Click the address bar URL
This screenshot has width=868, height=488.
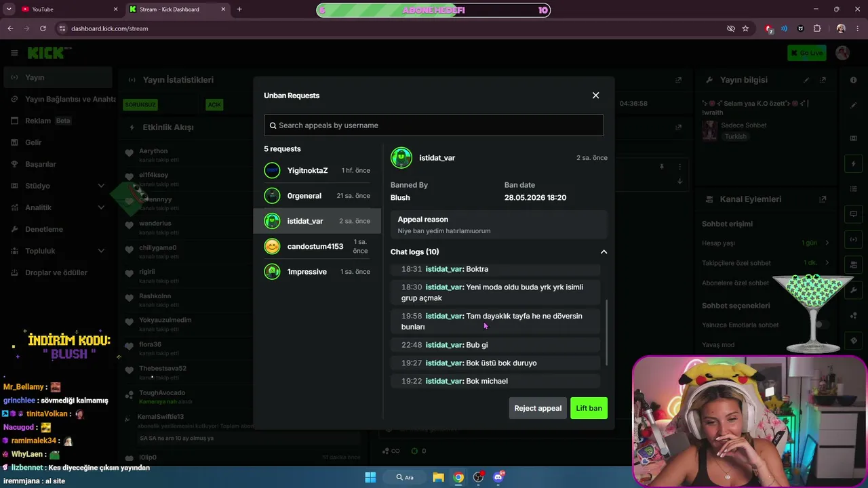pos(110,28)
